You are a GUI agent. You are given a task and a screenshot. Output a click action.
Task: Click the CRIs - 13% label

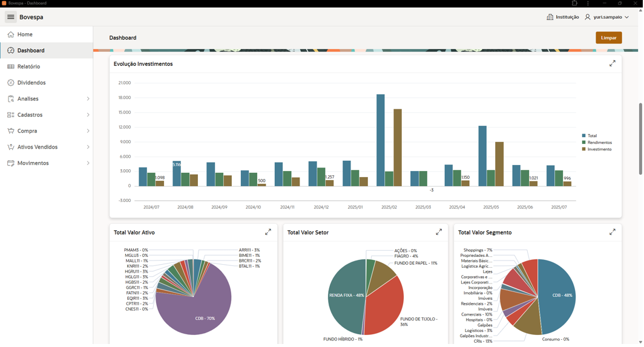[482, 341]
